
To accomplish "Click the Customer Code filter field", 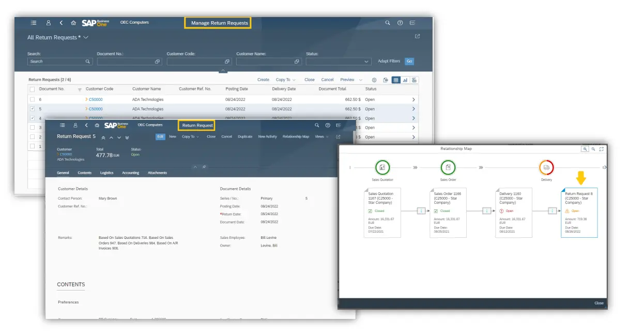I will point(199,62).
